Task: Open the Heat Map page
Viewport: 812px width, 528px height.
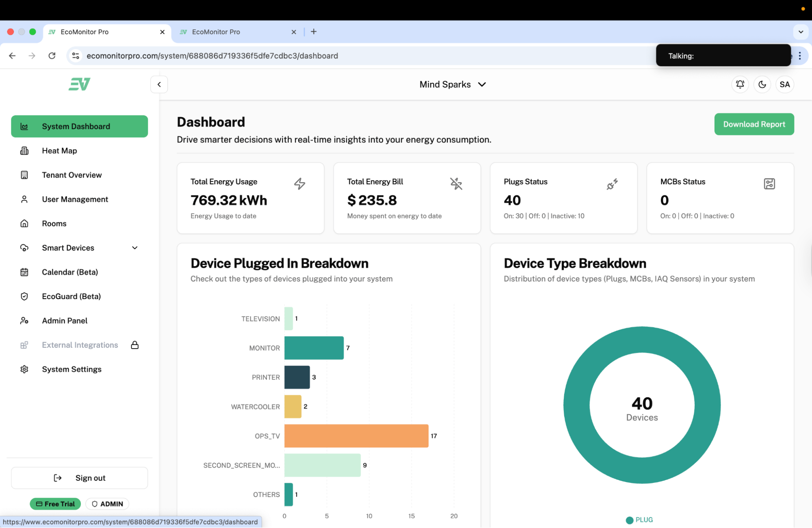Action: 59,151
